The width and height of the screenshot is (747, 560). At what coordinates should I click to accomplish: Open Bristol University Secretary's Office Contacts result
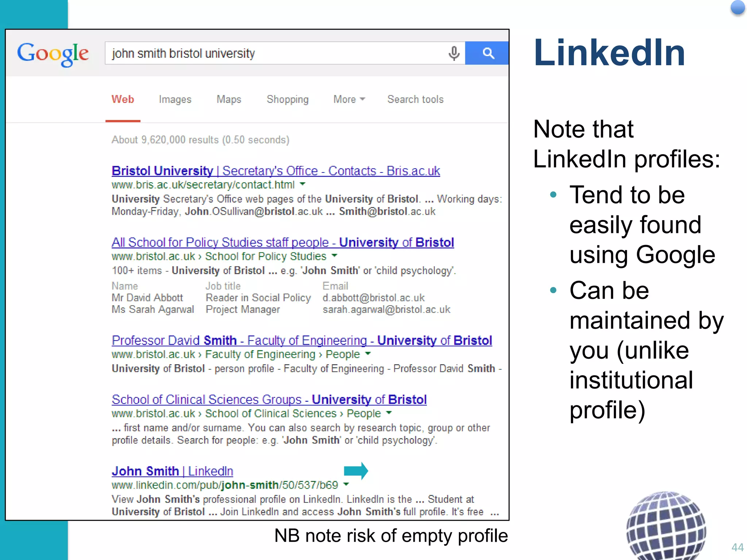[x=276, y=171]
